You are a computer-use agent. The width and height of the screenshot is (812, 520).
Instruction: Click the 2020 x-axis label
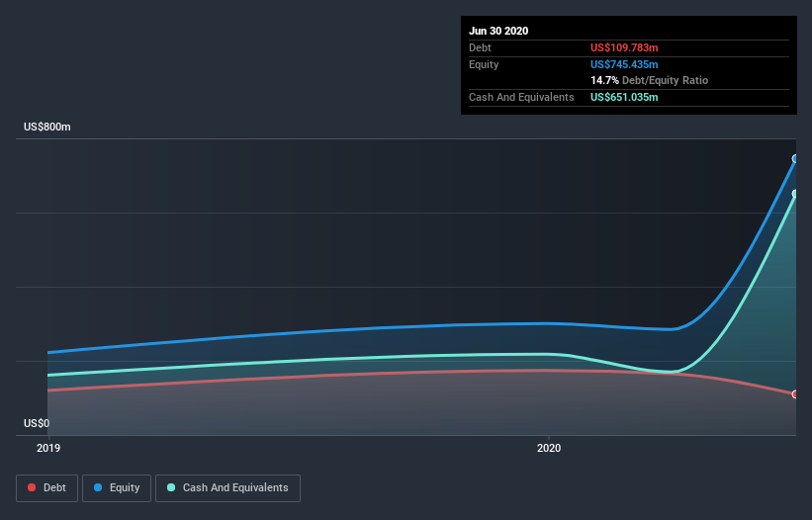point(549,448)
